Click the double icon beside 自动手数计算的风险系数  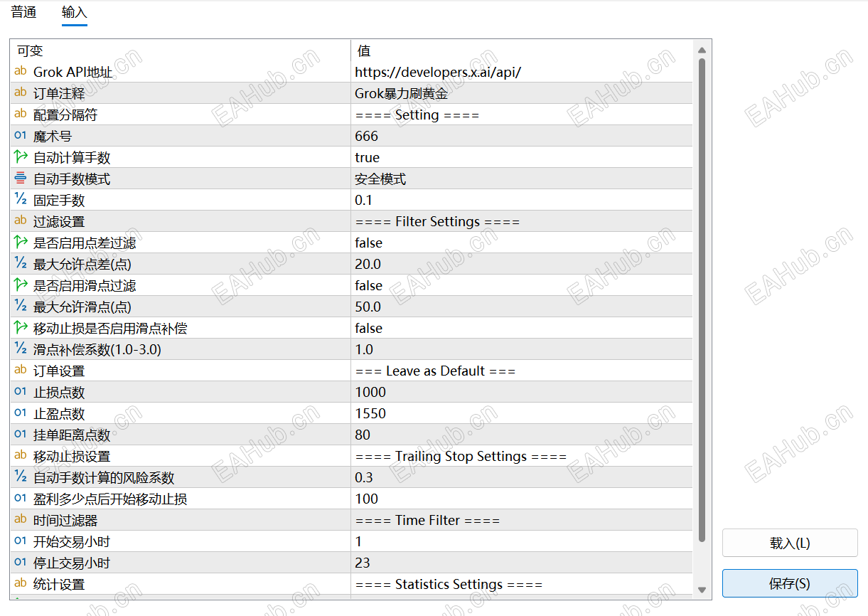20,477
